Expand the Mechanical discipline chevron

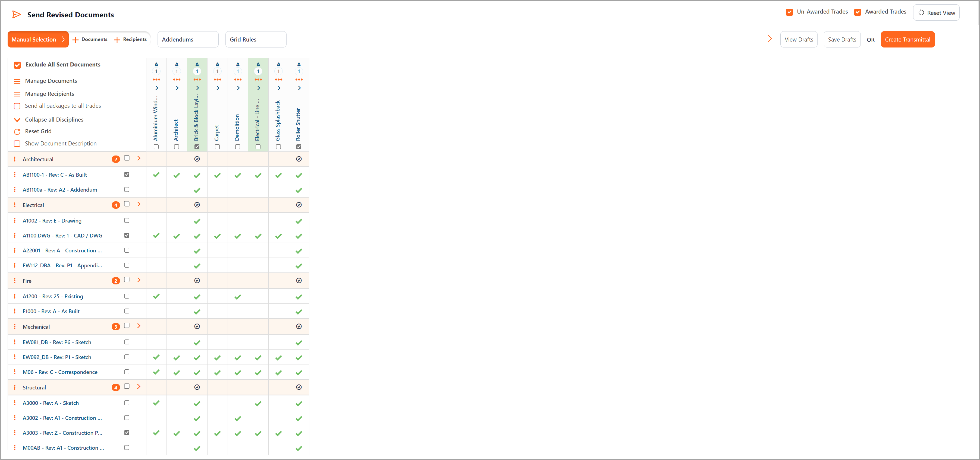point(139,326)
